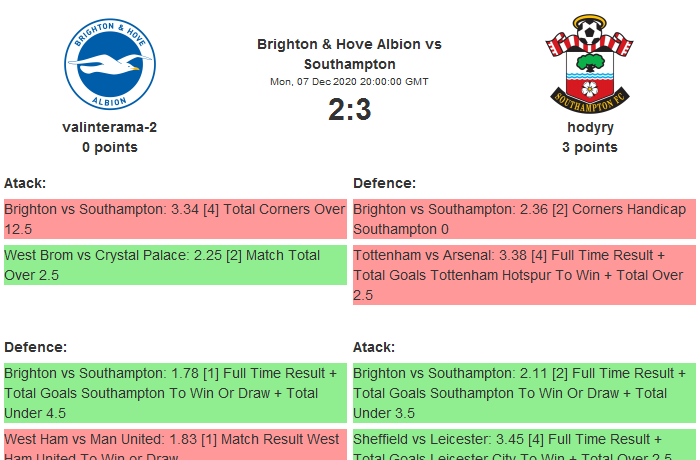The image size is (700, 460).
Task: Click the left Defence section heading
Action: (35, 347)
